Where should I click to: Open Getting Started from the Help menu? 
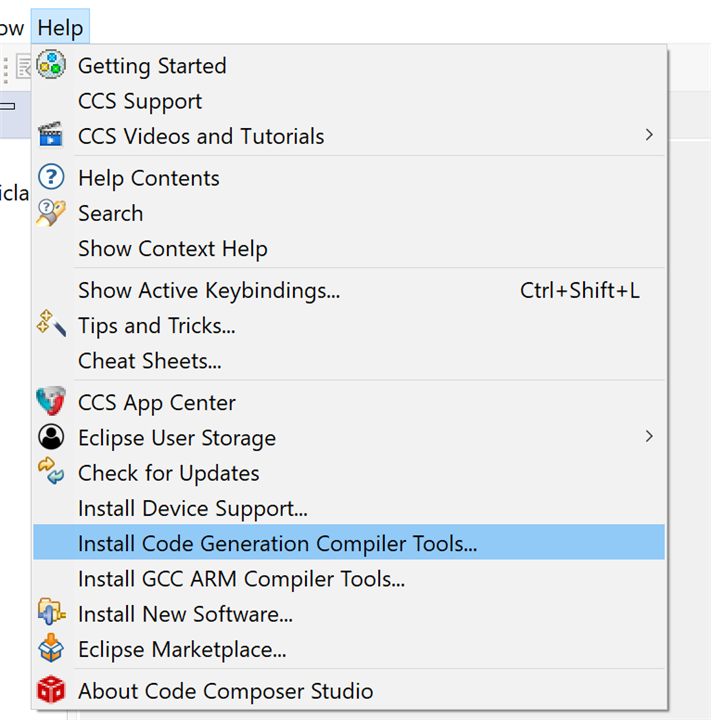(349, 66)
